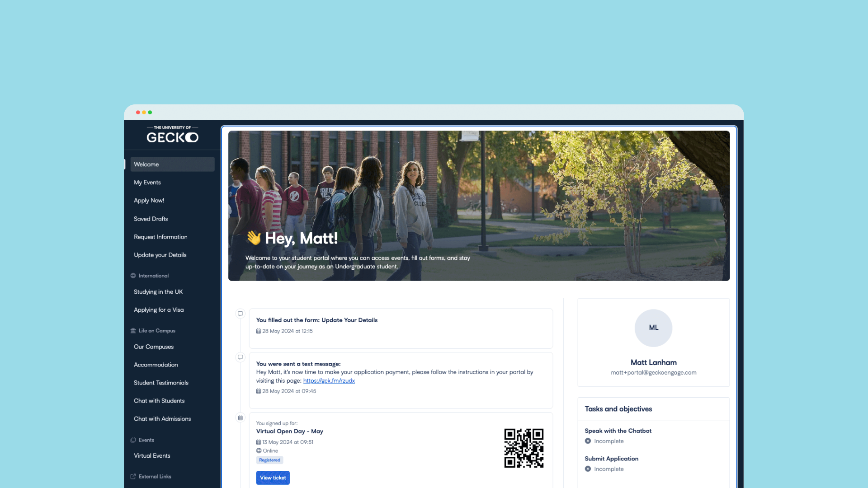Click the Registered status badge
868x488 pixels.
[x=269, y=460]
